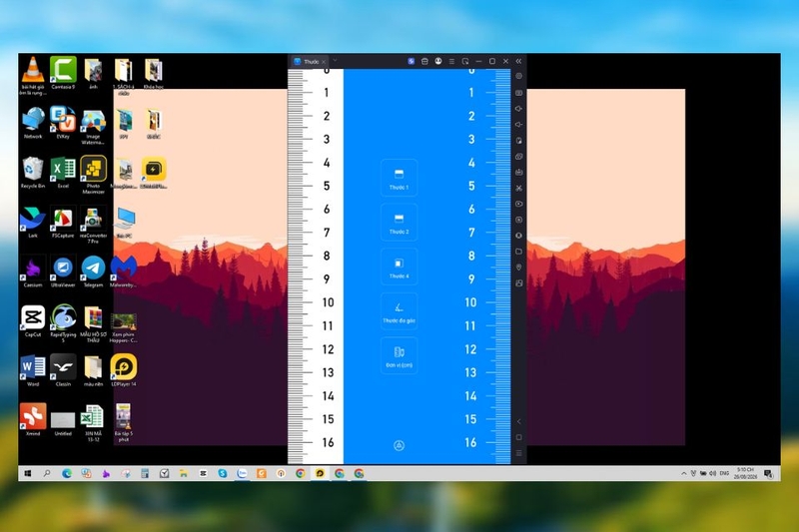Launch Word from the desktop

point(33,370)
